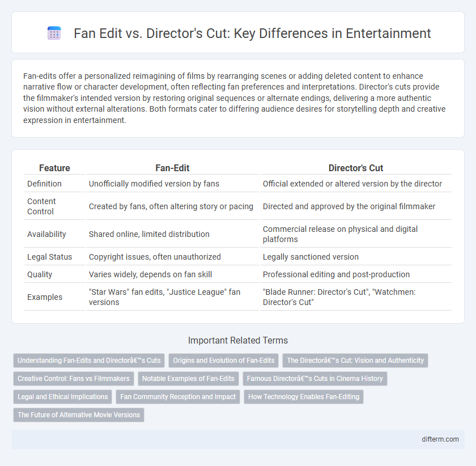Click the calendar icon beside the title
The image size is (476, 466).
click(54, 33)
